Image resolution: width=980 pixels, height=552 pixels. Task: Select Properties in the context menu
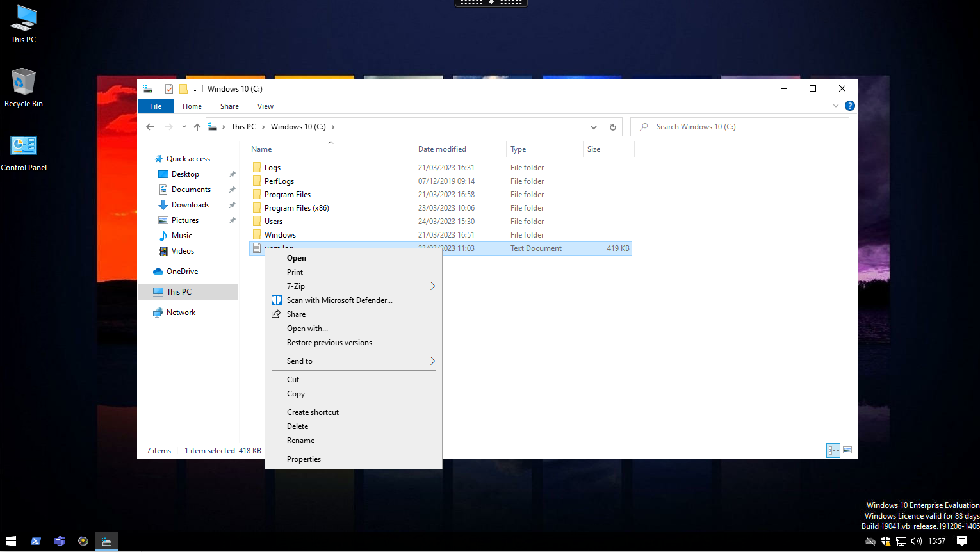click(304, 459)
